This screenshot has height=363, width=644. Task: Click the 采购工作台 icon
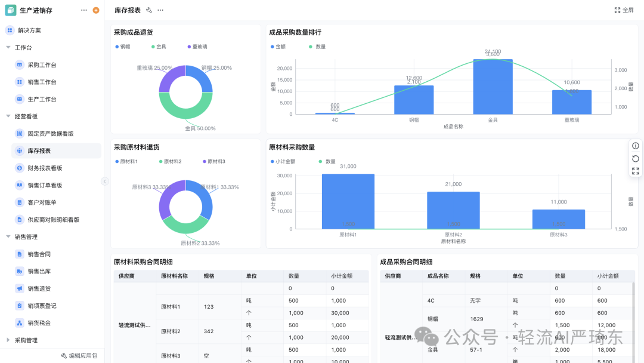[20, 65]
